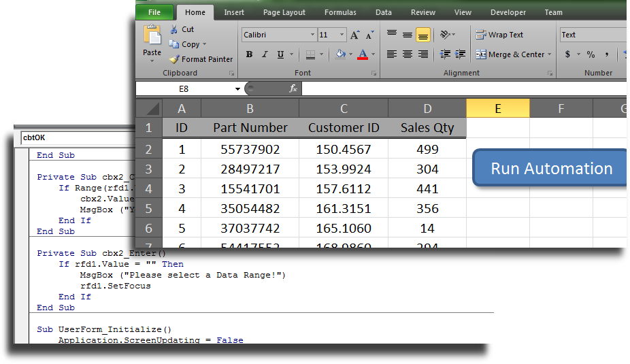Center text horizontally
Image resolution: width=630 pixels, height=364 pixels.
(408, 54)
